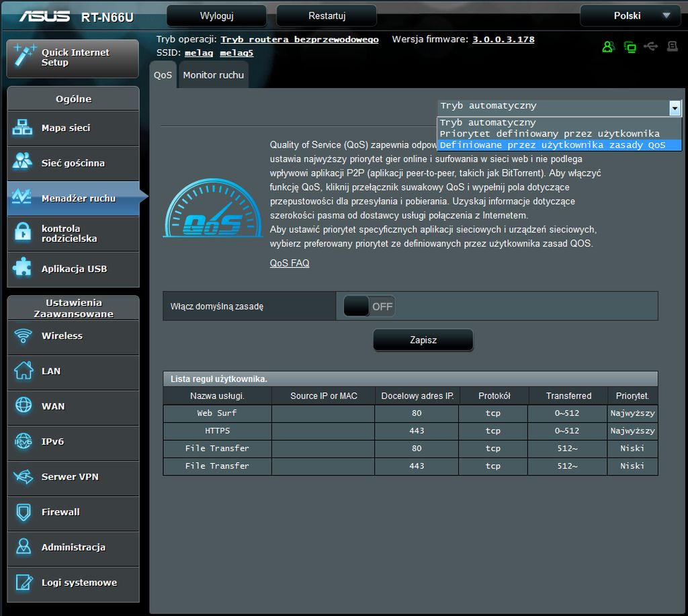
Task: Open Aplikacja USB menu item
Action: pos(73,269)
